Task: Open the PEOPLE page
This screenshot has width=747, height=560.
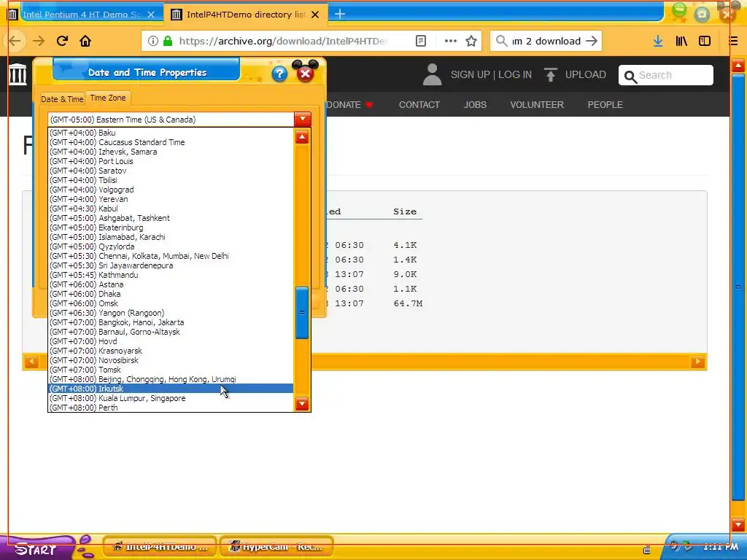Action: 605,105
